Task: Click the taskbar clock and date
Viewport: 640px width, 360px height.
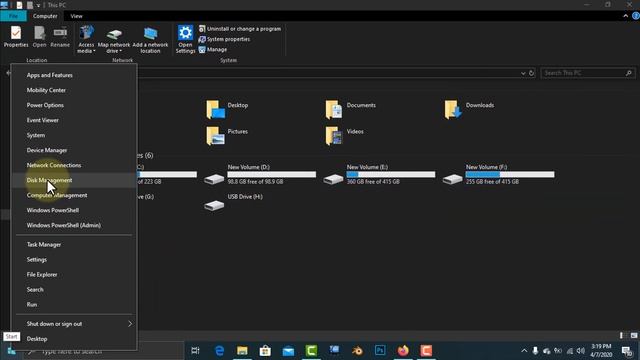Action: pyautogui.click(x=601, y=351)
